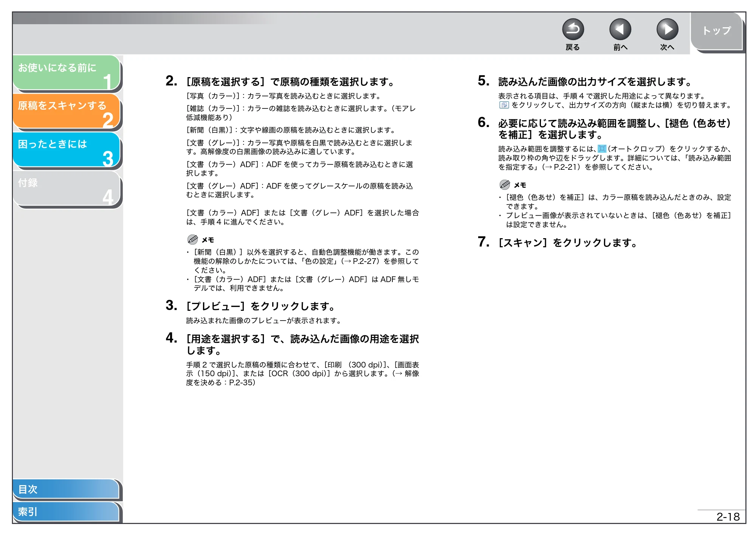Click step 4 heading 用途を選択する
This screenshot has width=756, height=535.
point(302,344)
